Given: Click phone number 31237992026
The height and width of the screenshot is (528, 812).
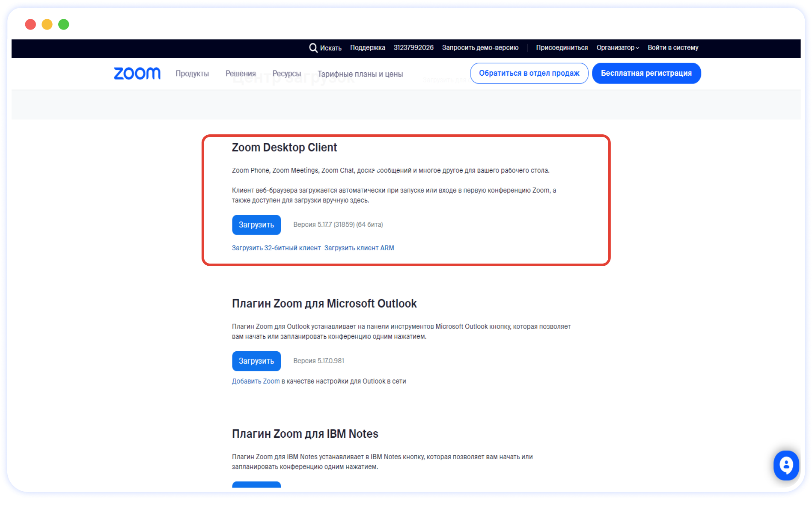Looking at the screenshot, I should (413, 47).
